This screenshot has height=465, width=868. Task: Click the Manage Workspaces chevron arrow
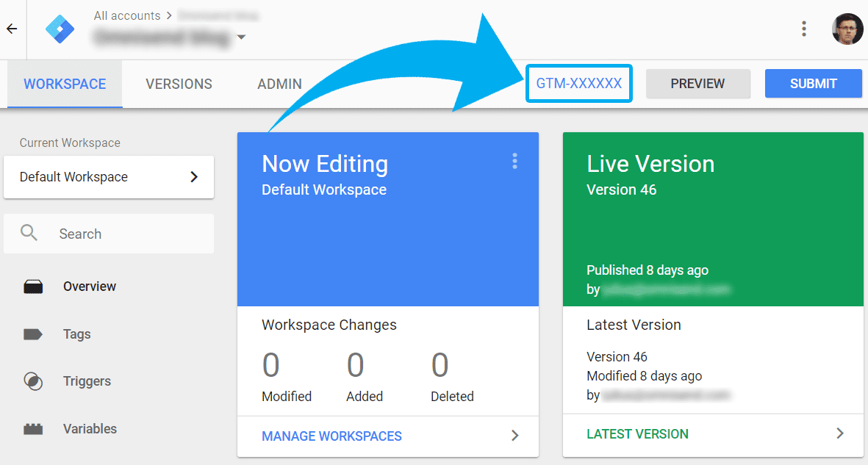click(514, 436)
